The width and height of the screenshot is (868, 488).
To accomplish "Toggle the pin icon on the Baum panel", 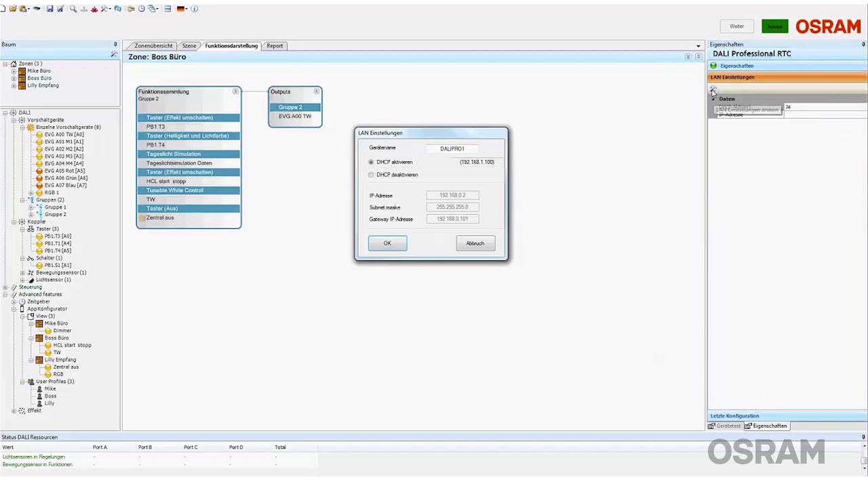I will [x=115, y=44].
